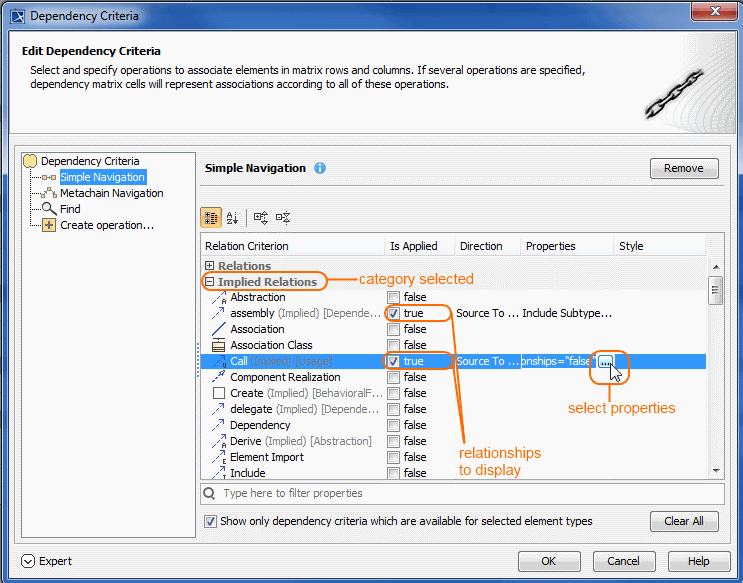
Task: Enable the Component Realization checkbox
Action: [x=393, y=377]
